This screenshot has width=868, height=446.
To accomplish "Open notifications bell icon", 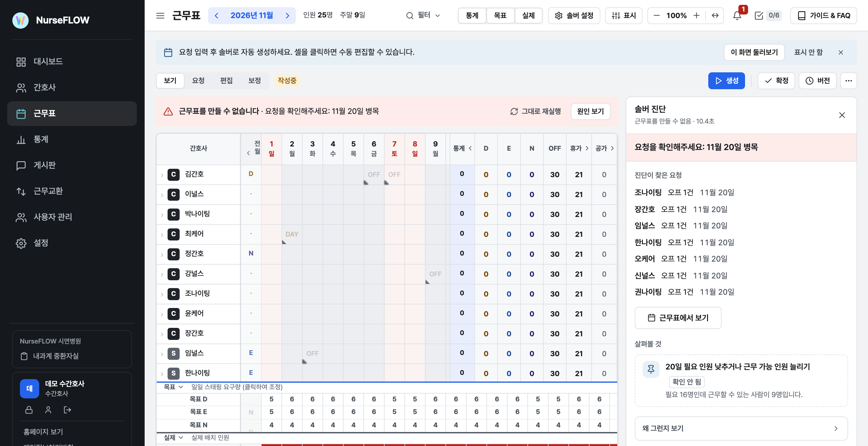I will click(737, 15).
